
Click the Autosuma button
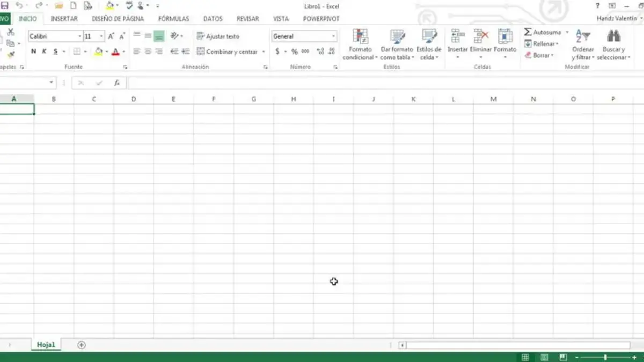tap(543, 32)
